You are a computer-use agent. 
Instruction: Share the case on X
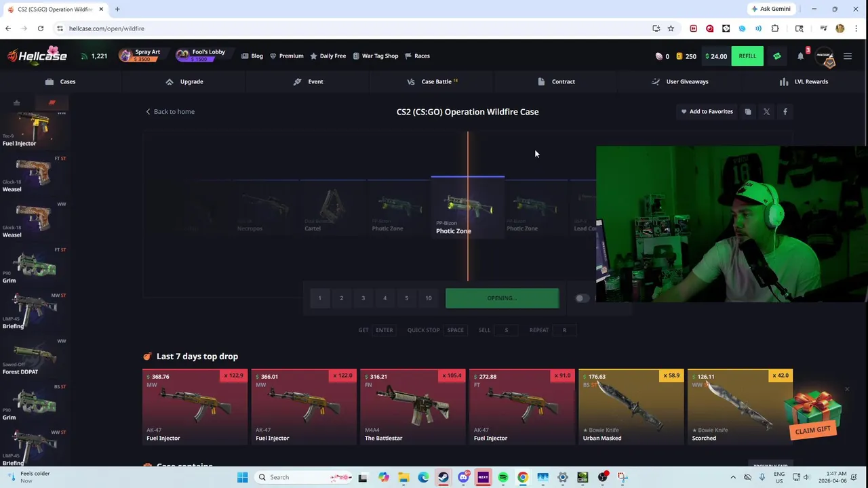coord(766,112)
